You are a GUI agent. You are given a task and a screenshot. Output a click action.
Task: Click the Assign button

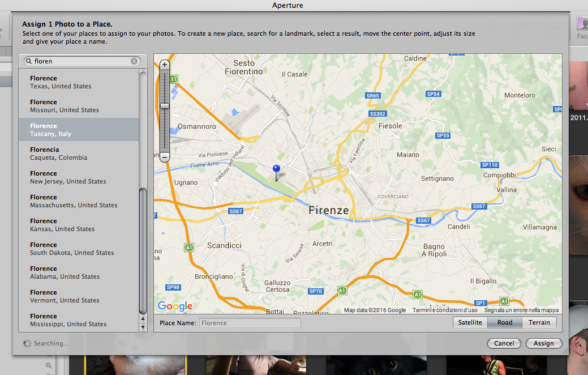pyautogui.click(x=543, y=343)
